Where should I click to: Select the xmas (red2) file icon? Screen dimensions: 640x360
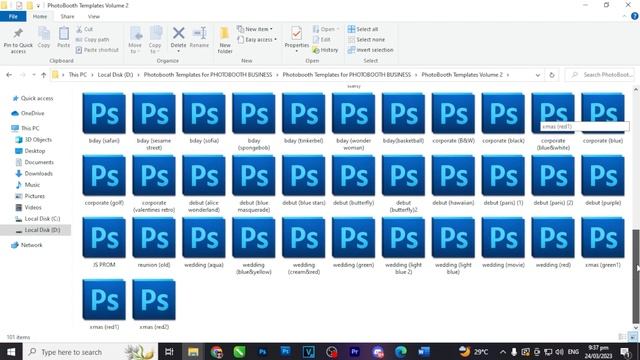[x=154, y=300]
